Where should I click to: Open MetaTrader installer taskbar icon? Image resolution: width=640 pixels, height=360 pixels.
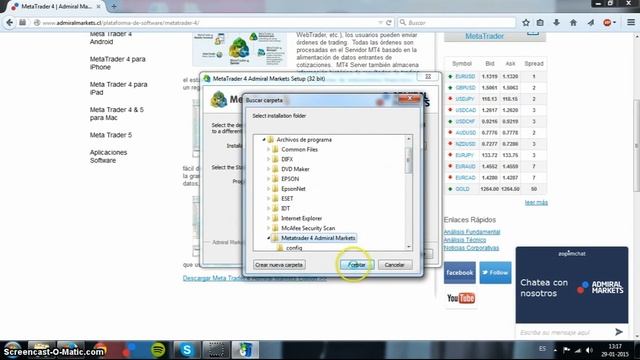coord(245,350)
